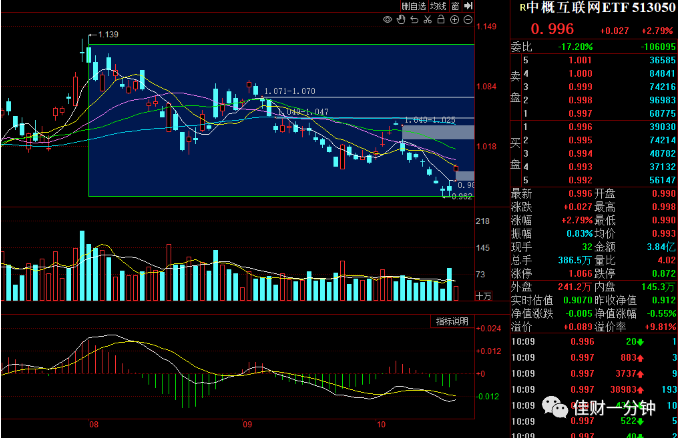This screenshot has width=679, height=438.
Task: Open the 均线 moving average tab
Action: (438, 6)
